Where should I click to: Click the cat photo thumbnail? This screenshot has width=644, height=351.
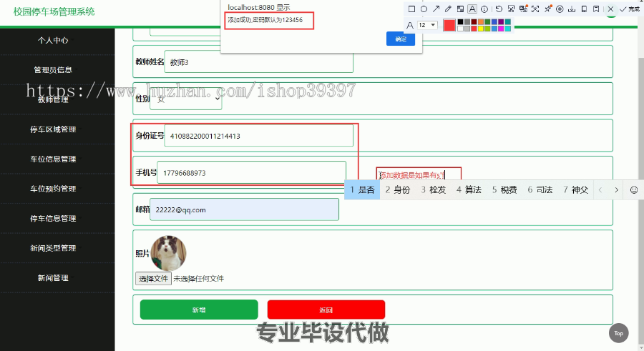pyautogui.click(x=168, y=253)
